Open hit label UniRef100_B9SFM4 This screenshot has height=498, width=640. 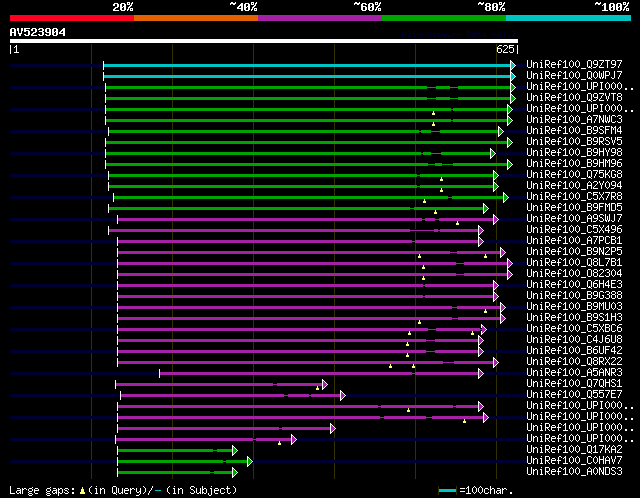(574, 130)
